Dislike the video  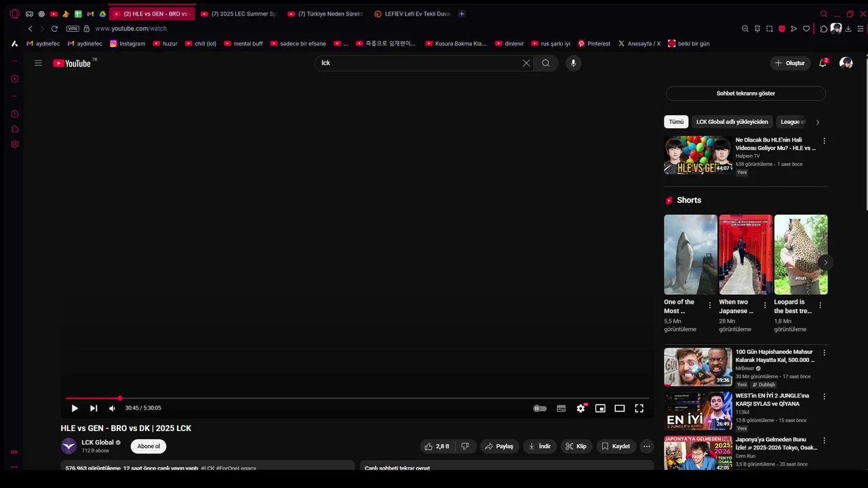point(465,447)
